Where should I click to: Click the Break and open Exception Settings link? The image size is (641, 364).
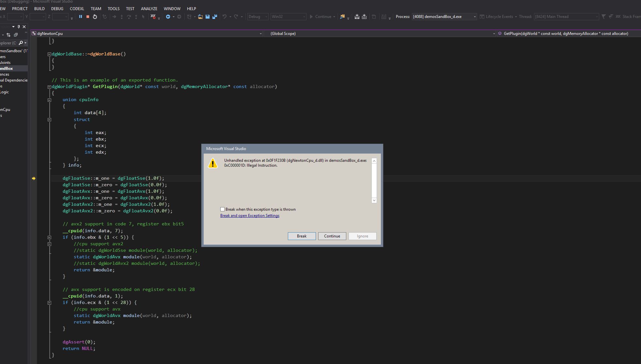point(250,216)
